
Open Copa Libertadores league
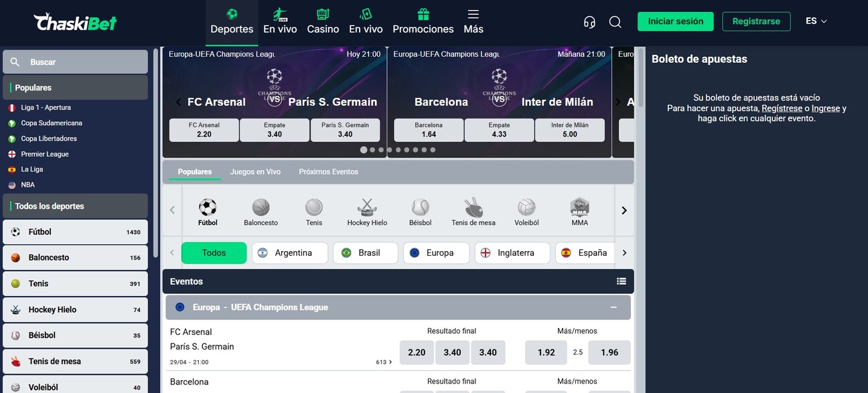[49, 139]
